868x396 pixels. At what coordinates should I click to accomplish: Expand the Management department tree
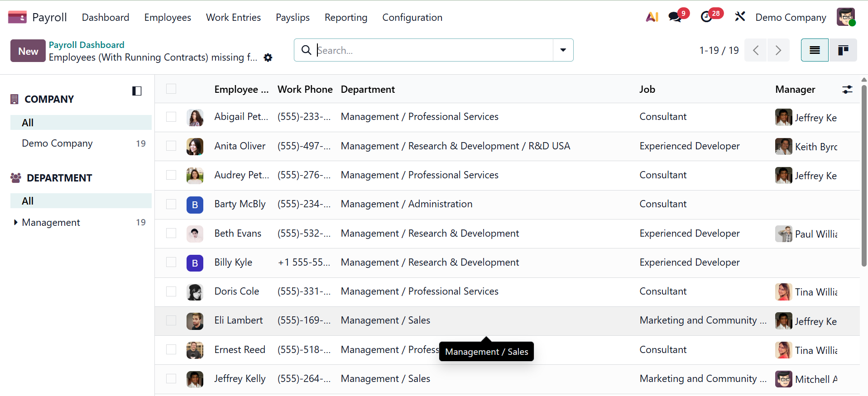(x=16, y=222)
